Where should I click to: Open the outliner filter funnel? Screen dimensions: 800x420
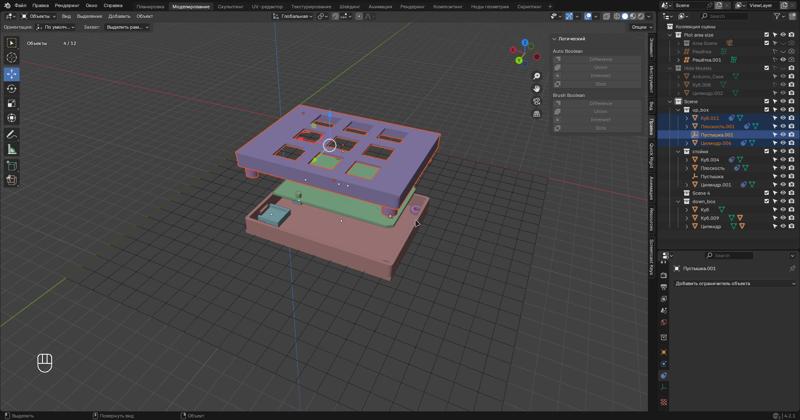pos(777,16)
